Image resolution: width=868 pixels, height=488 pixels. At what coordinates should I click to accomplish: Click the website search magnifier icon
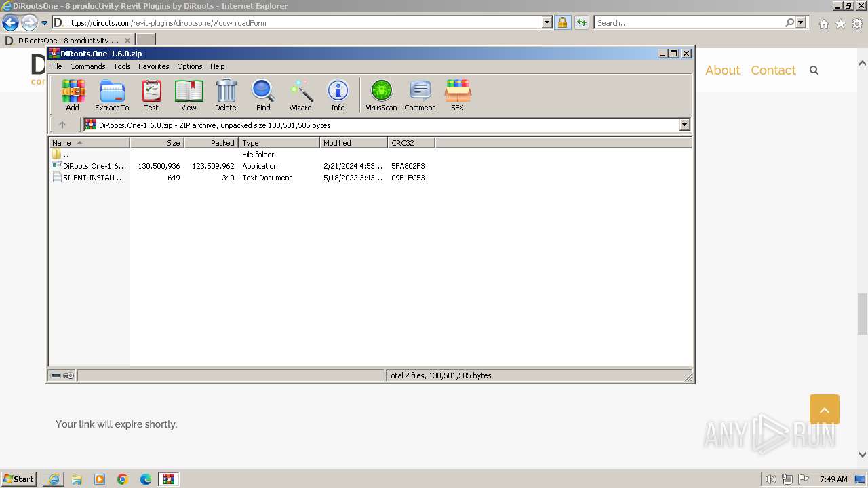(814, 70)
